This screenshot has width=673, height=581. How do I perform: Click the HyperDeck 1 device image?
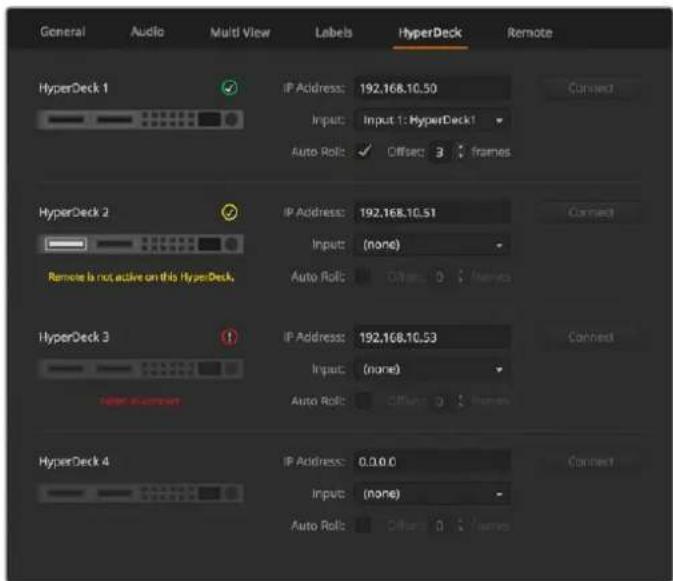tap(141, 119)
